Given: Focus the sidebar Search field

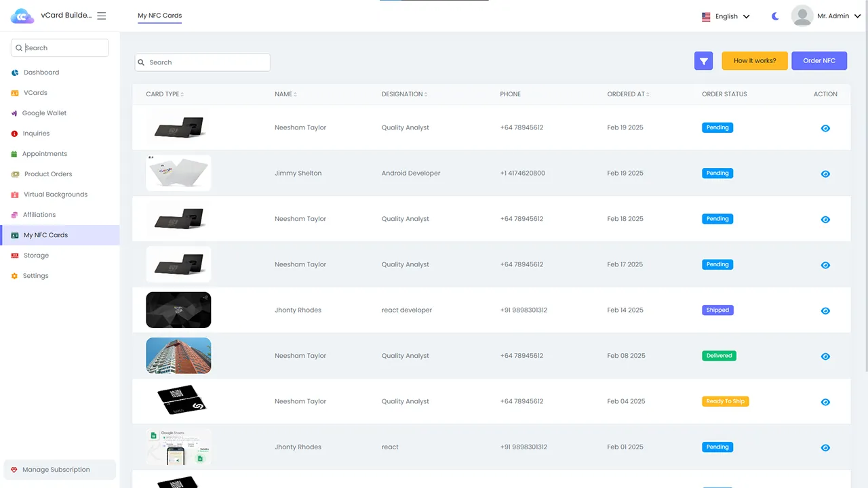Looking at the screenshot, I should coord(60,48).
